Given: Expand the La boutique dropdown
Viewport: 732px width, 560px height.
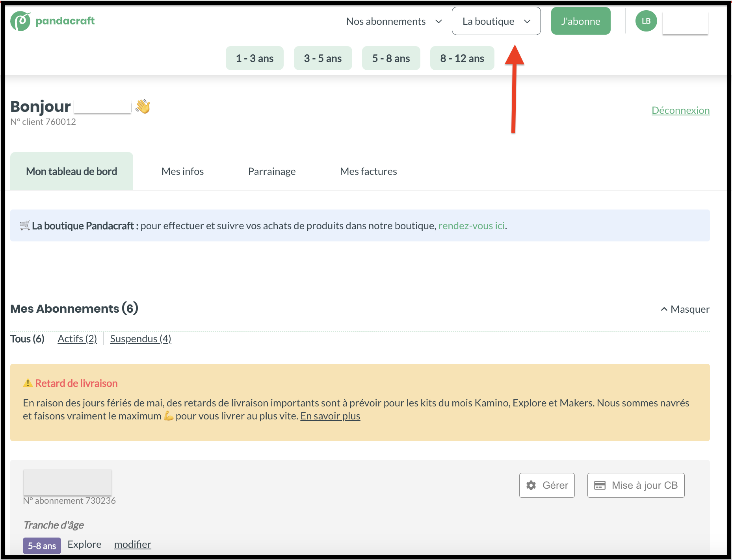Looking at the screenshot, I should 496,21.
